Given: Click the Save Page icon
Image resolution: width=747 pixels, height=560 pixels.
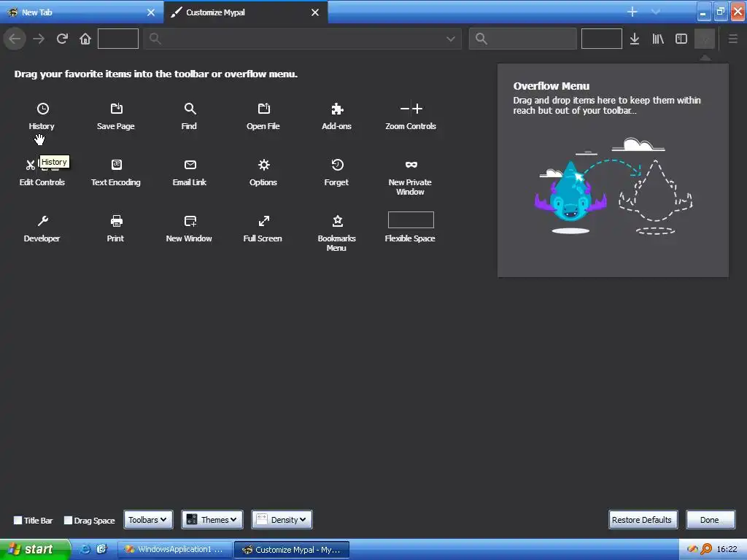Looking at the screenshot, I should (x=116, y=109).
